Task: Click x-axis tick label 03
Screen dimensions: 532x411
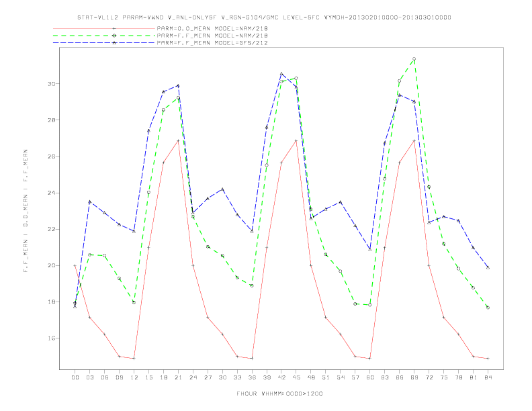Action: click(x=89, y=377)
